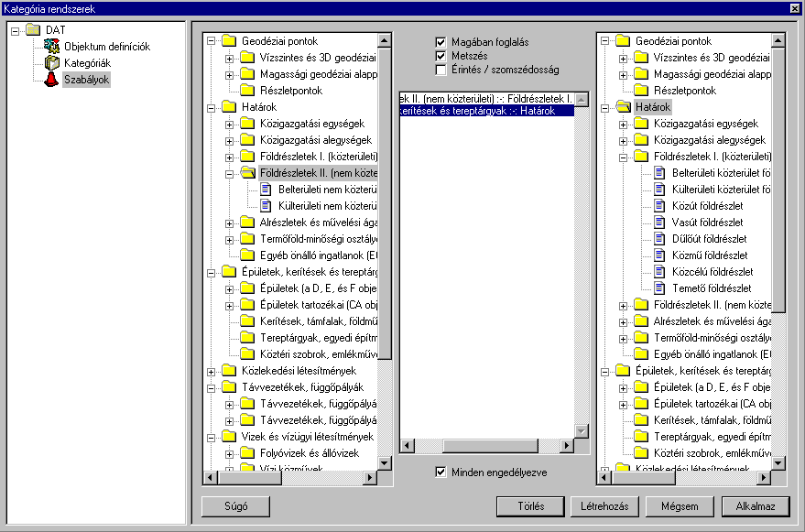Click the DAT root folder icon
Viewport: 805px width, 532px height.
point(34,30)
